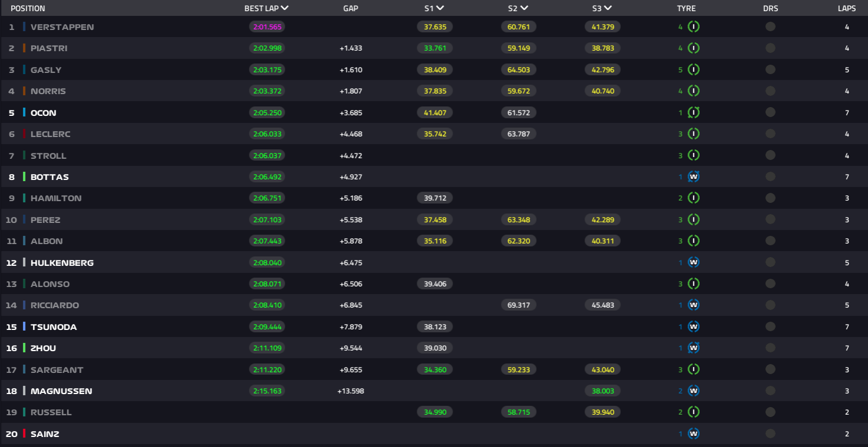Click Sainz's DRS indicator dot
Image resolution: width=868 pixels, height=447 pixels.
tap(770, 434)
